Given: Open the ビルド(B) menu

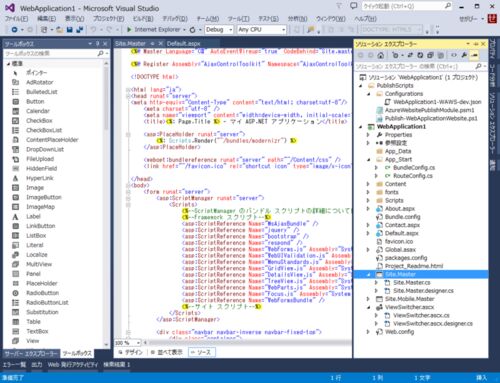Looking at the screenshot, I should 143,19.
